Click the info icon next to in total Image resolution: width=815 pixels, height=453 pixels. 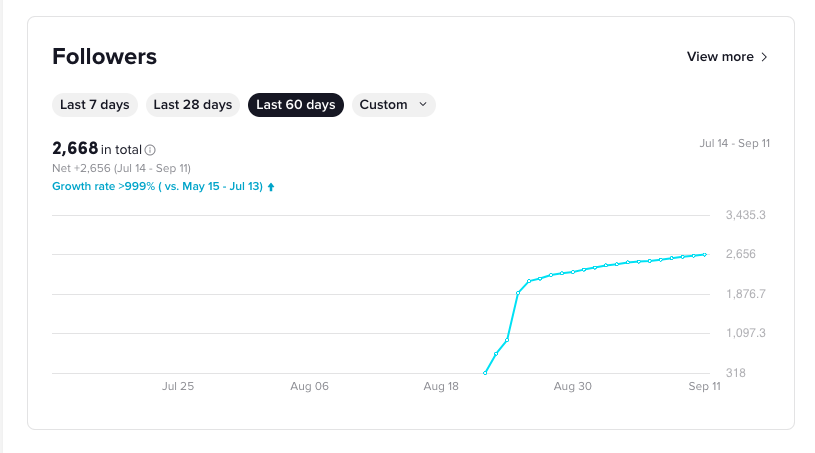(x=150, y=150)
